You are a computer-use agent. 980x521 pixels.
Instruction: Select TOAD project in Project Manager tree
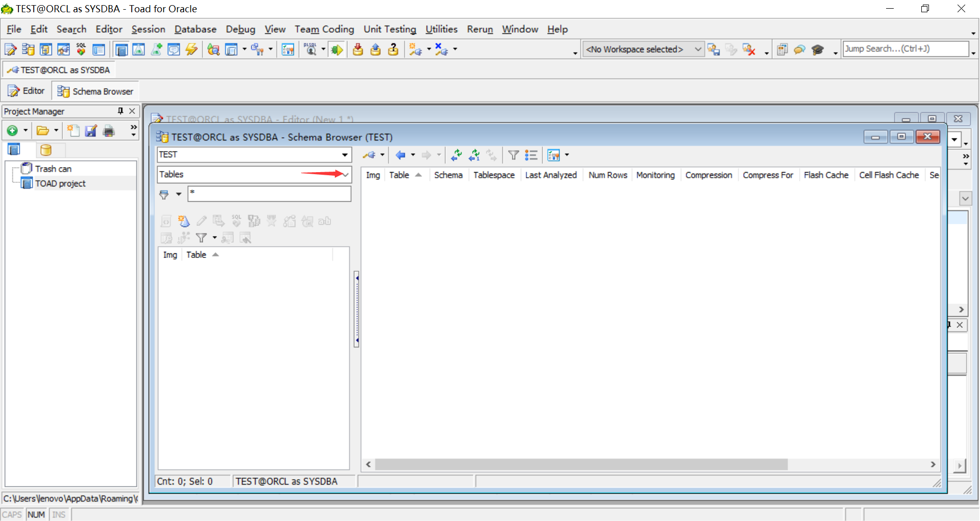[x=60, y=183]
